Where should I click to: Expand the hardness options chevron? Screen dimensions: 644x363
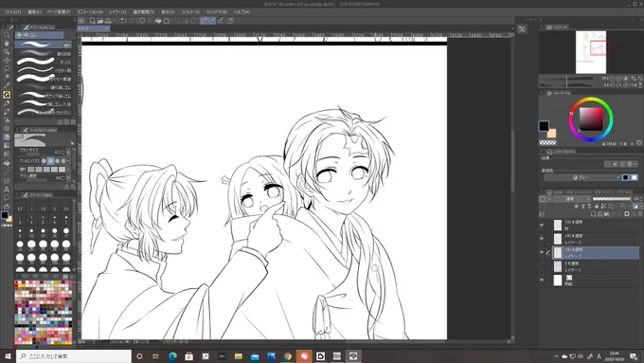68,169
